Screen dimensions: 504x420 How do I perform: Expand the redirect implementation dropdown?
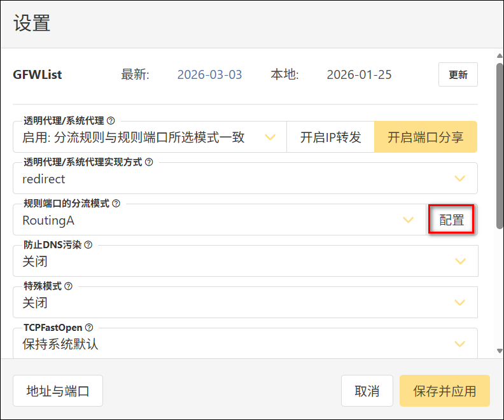click(x=245, y=179)
